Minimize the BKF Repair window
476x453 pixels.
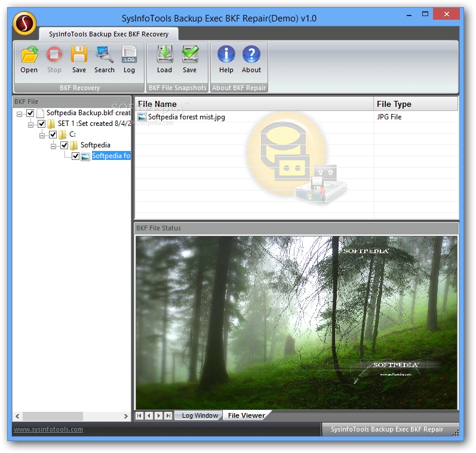click(409, 14)
